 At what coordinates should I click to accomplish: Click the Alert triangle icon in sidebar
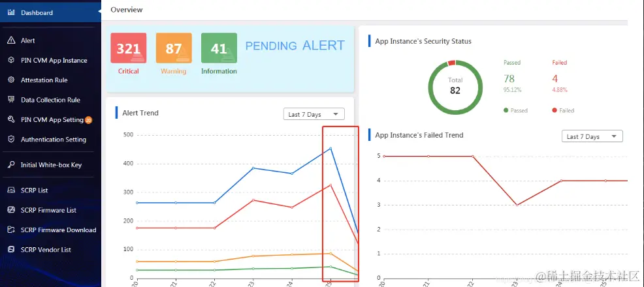point(12,40)
